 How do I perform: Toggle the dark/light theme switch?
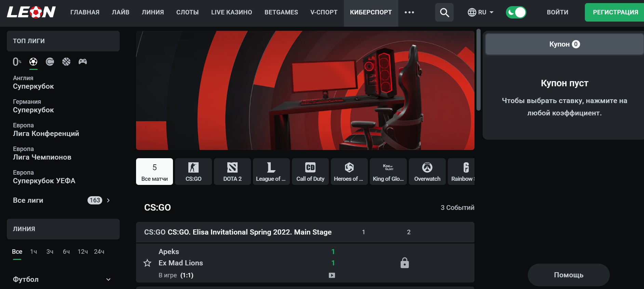516,13
